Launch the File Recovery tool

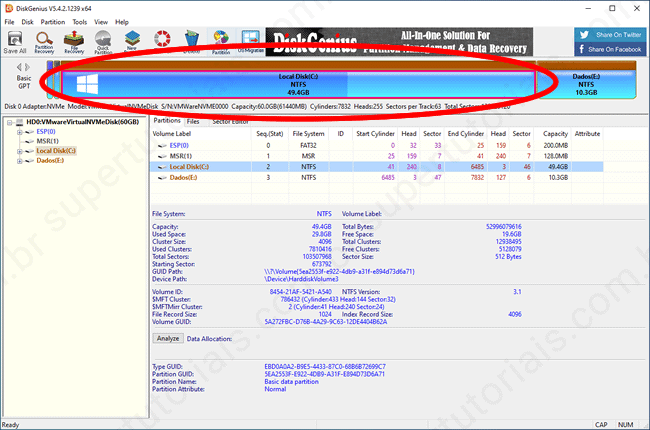(x=74, y=42)
